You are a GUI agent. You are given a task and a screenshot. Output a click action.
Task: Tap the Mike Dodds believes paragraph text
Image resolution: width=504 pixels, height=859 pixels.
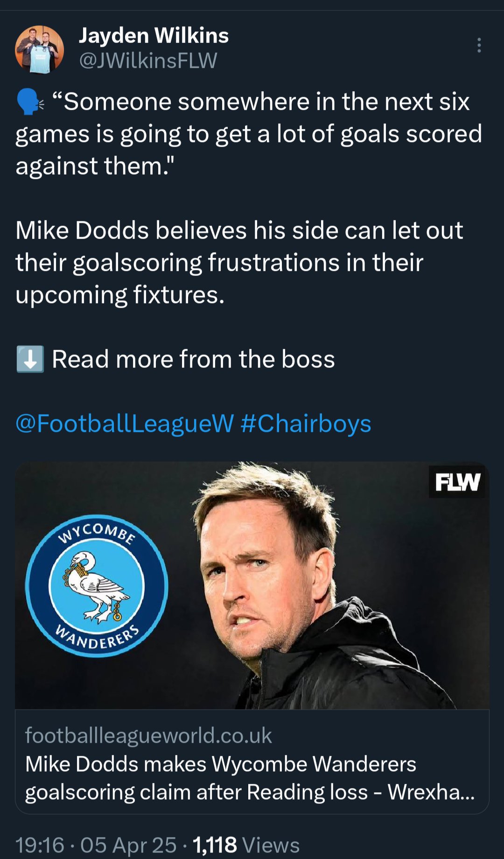point(239,263)
